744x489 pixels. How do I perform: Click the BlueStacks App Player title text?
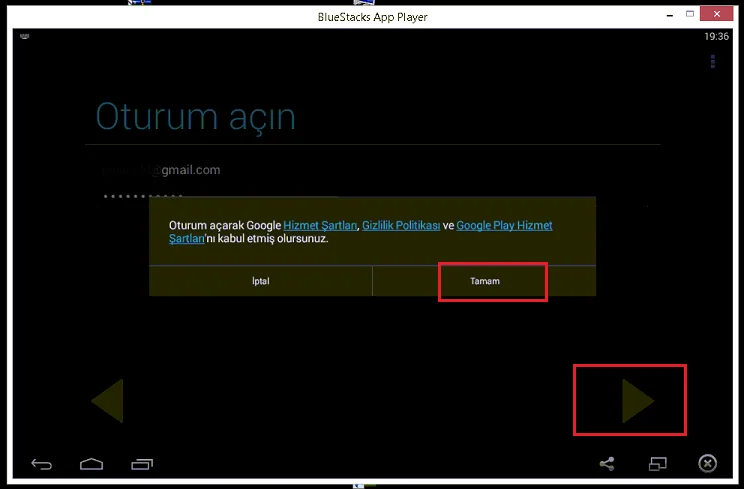tap(372, 17)
